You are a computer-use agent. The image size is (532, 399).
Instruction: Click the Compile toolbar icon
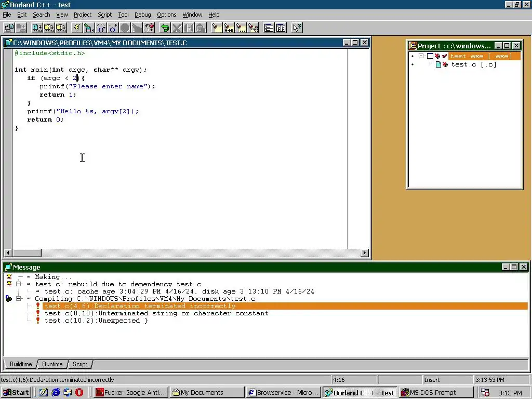pos(37,28)
